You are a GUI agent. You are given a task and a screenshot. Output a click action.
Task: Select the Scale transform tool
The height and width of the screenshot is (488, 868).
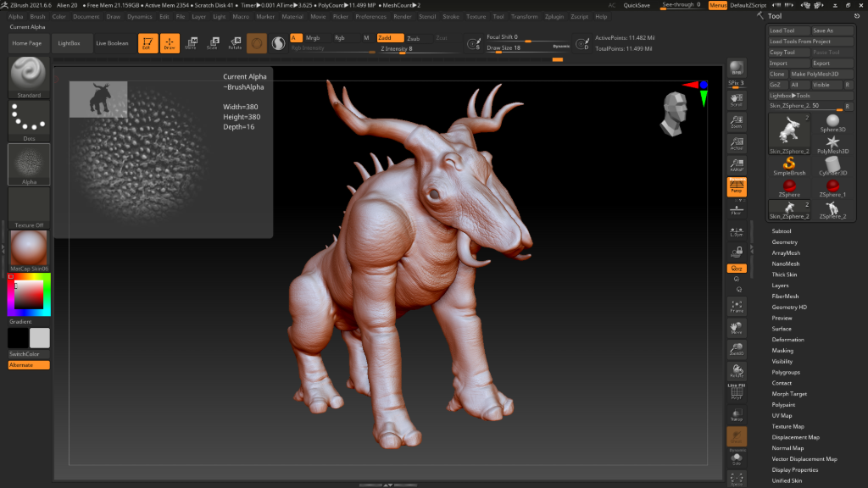(x=213, y=43)
